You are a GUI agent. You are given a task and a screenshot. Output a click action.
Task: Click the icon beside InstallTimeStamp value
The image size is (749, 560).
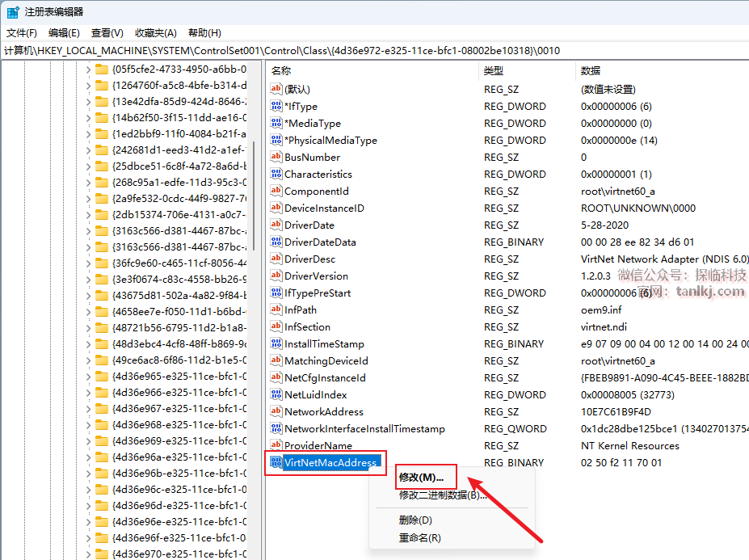276,343
